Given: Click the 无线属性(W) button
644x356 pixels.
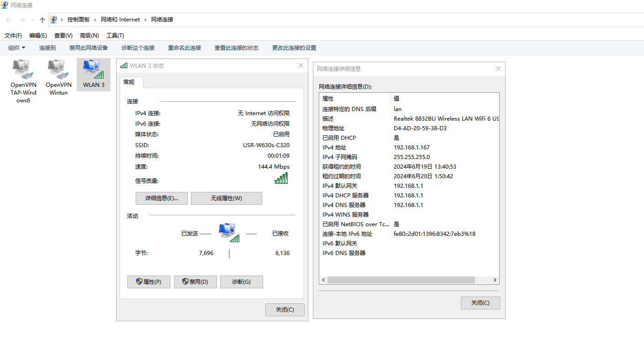Looking at the screenshot, I should (226, 198).
